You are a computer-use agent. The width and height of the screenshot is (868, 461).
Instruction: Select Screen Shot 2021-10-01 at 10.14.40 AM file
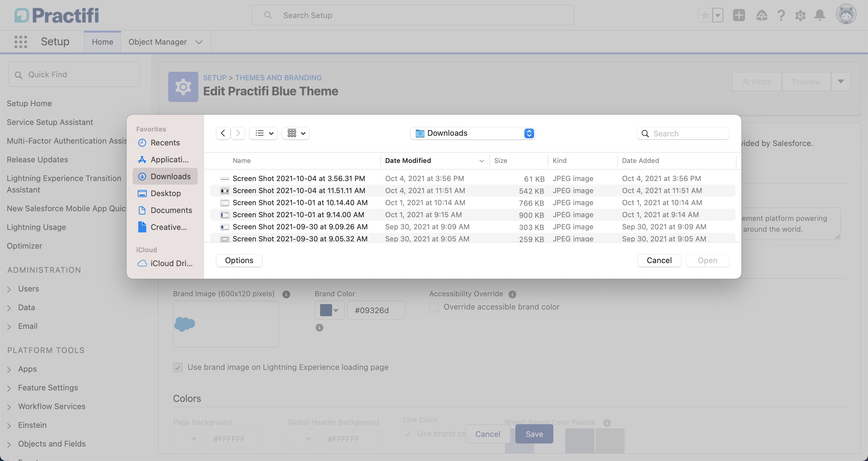(300, 203)
